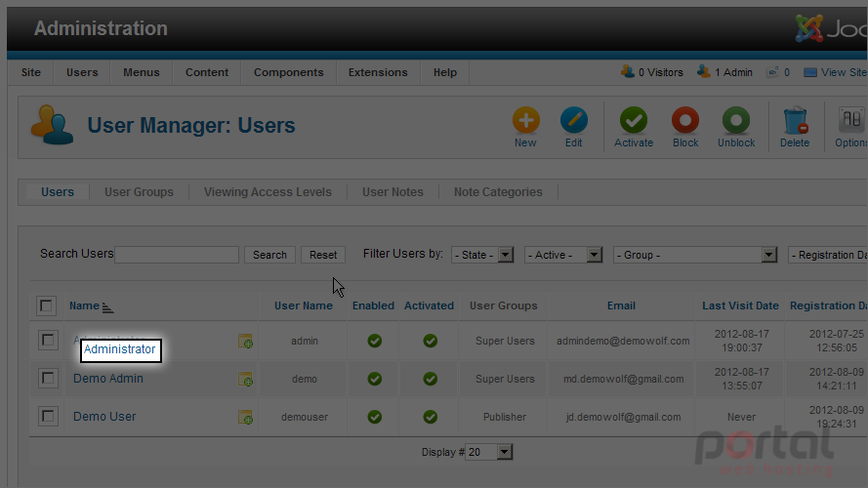Click Activated checkmark for demouser
The image size is (868, 488).
click(x=431, y=417)
